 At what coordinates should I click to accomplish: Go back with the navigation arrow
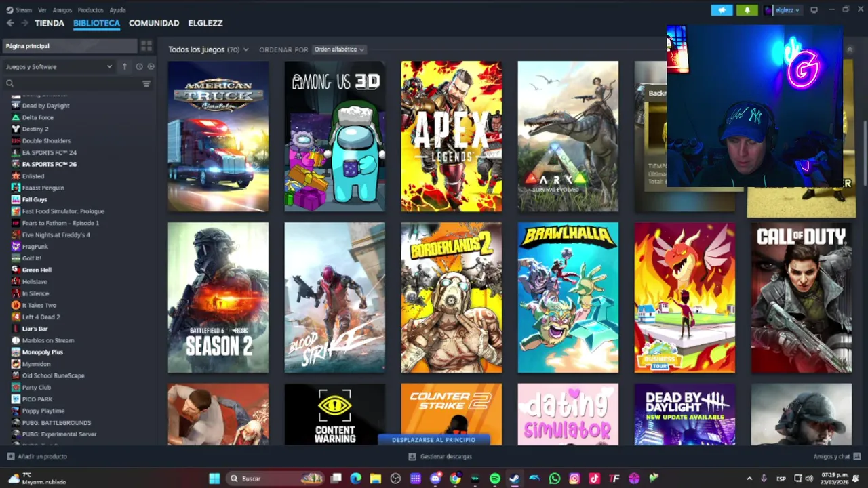[10, 23]
